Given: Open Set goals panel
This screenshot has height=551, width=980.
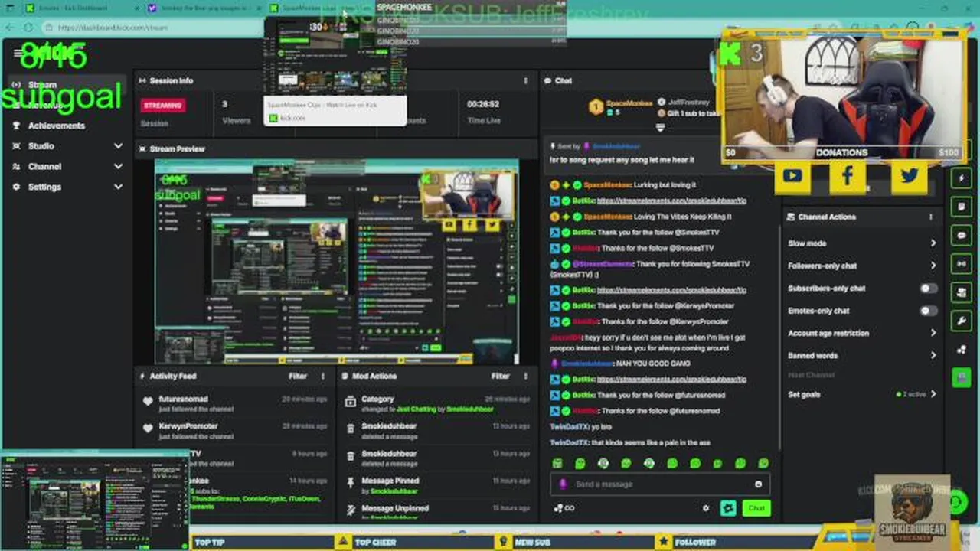Looking at the screenshot, I should pyautogui.click(x=862, y=394).
